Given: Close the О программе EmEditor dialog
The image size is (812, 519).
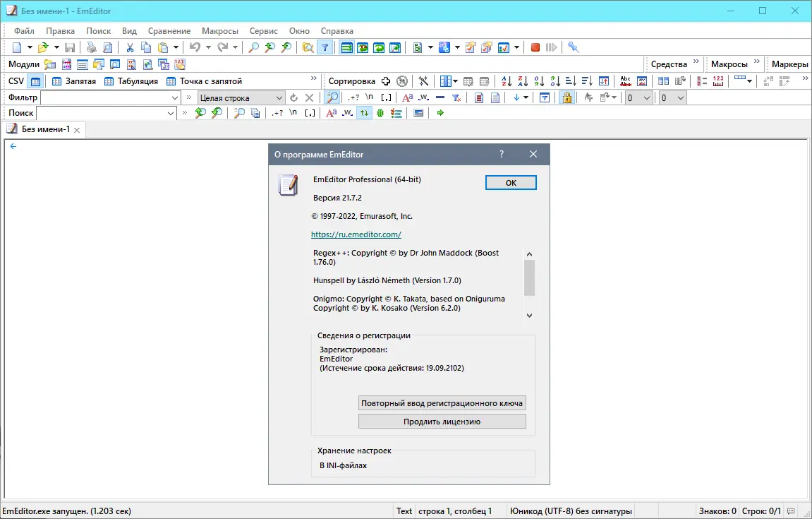Looking at the screenshot, I should pyautogui.click(x=533, y=154).
